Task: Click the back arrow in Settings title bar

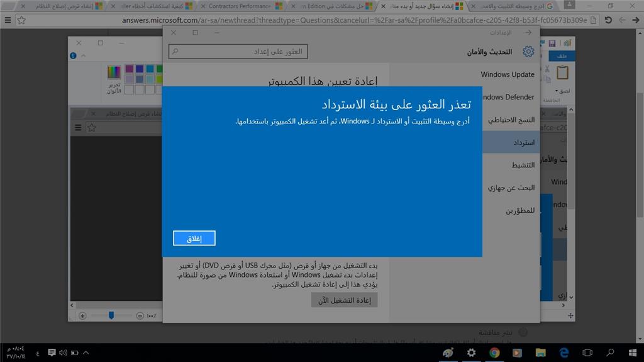Action: [528, 33]
